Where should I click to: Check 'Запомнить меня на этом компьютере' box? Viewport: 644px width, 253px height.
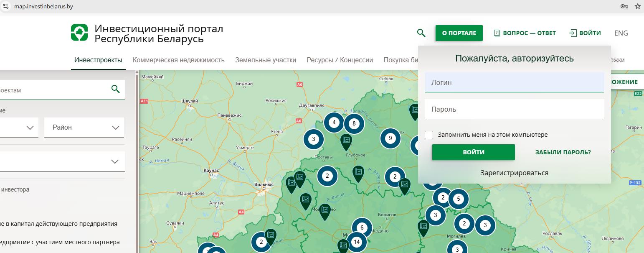click(429, 135)
